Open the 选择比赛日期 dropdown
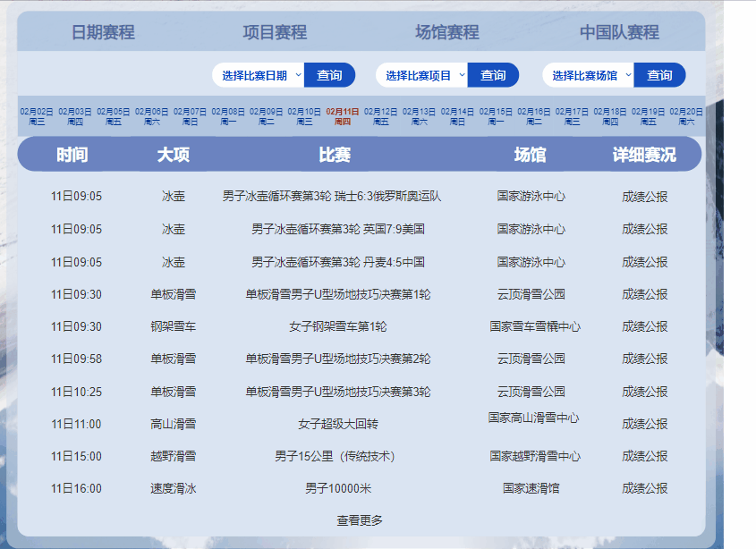 [x=259, y=75]
